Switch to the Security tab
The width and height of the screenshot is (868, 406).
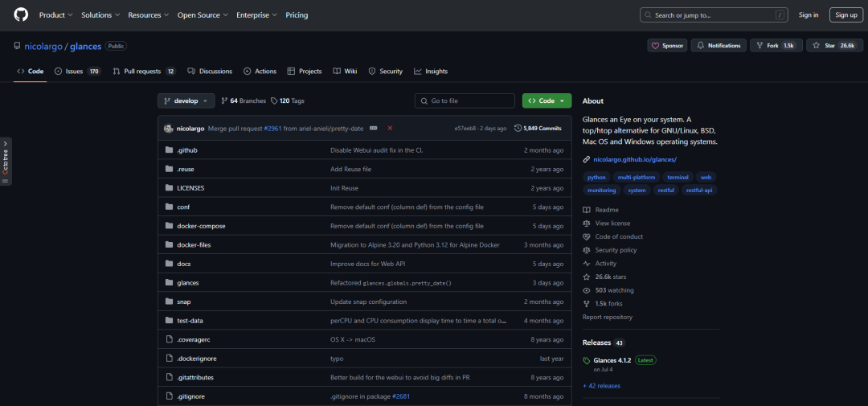point(386,71)
